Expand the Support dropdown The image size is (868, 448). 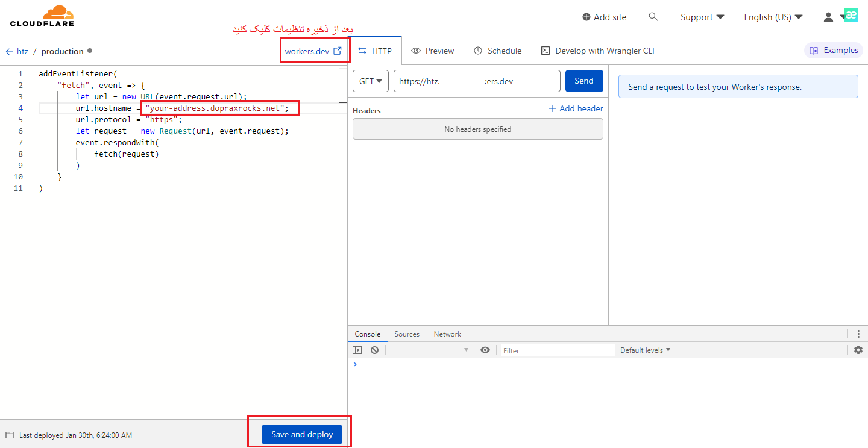pyautogui.click(x=702, y=17)
